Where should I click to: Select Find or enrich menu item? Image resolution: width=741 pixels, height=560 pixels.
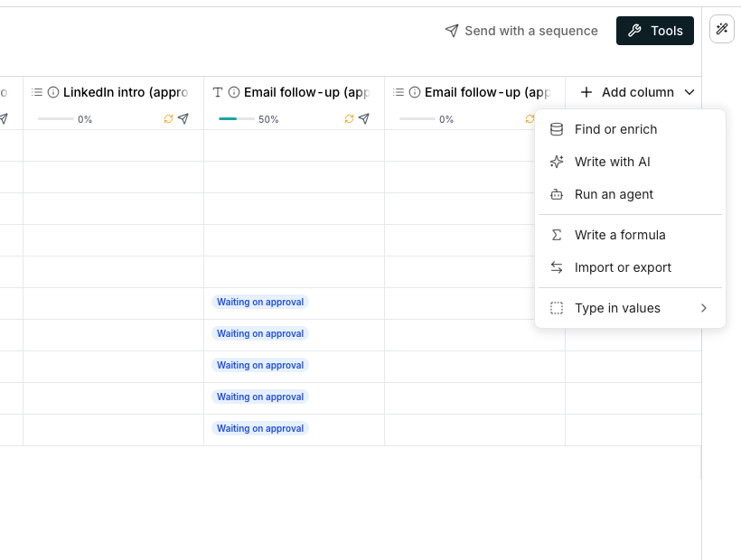(x=630, y=129)
